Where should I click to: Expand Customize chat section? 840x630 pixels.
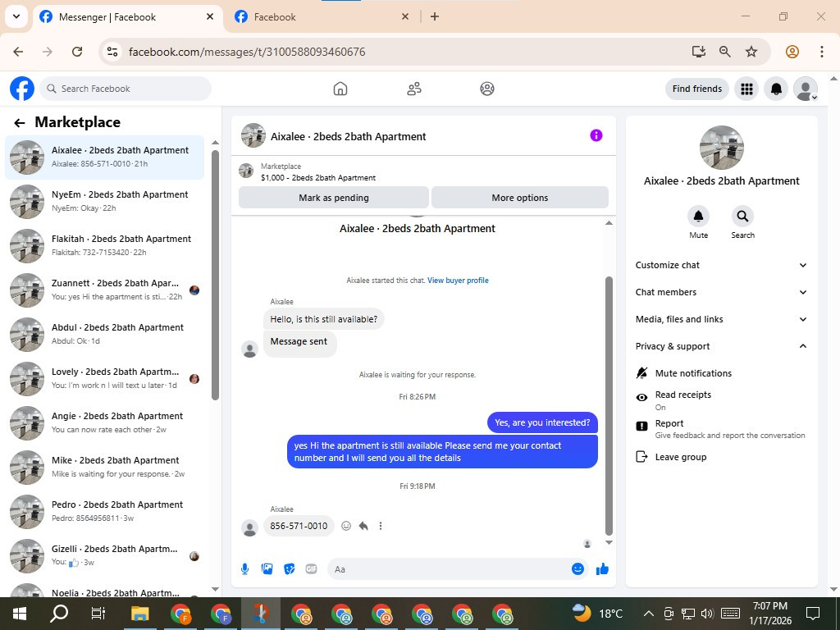(x=720, y=265)
